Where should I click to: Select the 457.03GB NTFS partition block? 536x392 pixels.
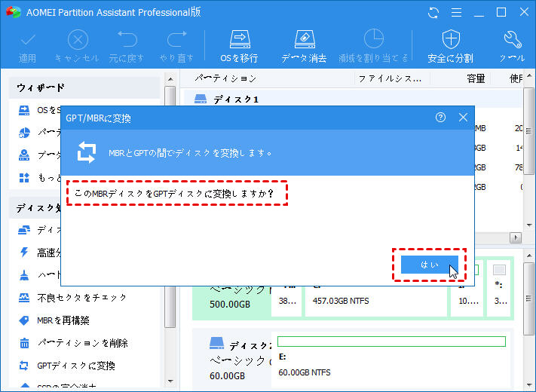(x=376, y=300)
